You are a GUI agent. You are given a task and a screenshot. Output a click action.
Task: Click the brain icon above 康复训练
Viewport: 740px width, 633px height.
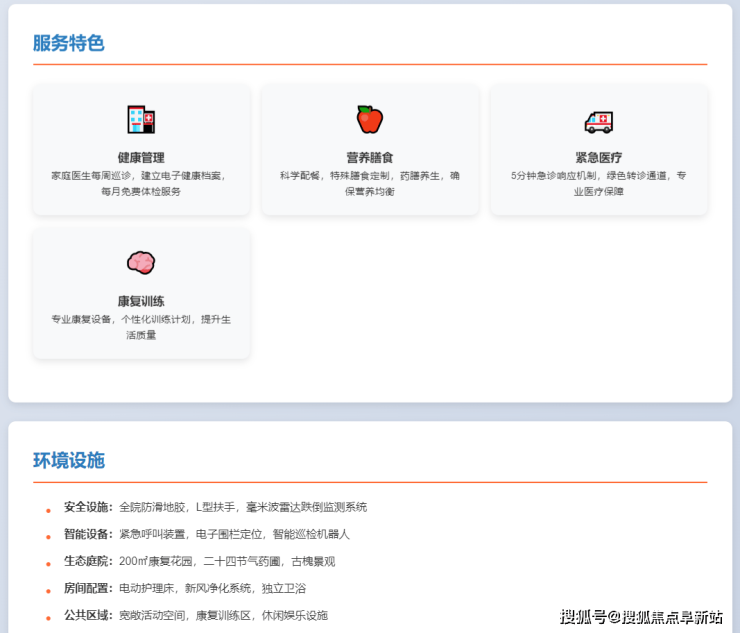[141, 263]
